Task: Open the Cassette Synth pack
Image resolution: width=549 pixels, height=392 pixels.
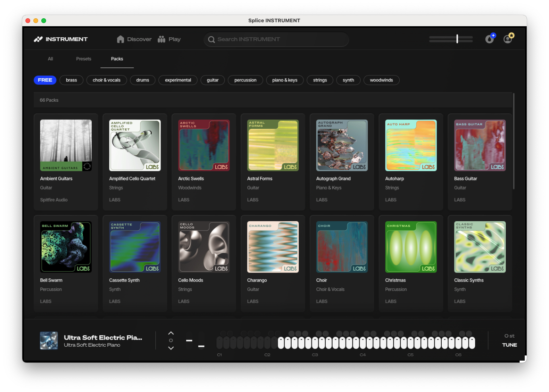Action: coord(135,247)
